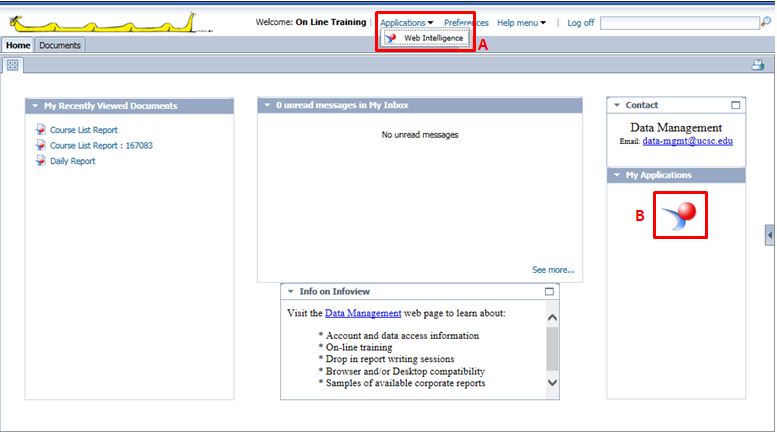The image size is (777, 433).
Task: Click "Account and data access information" text
Action: pos(402,335)
